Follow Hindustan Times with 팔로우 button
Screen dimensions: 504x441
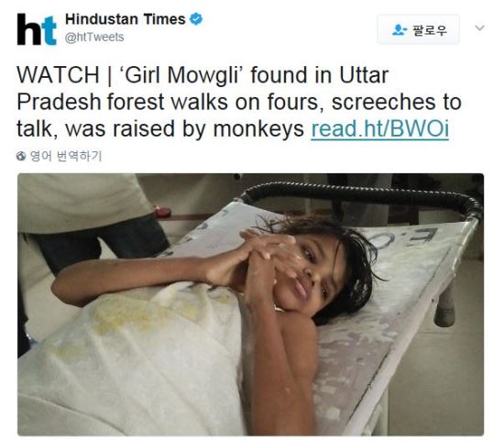point(418,29)
